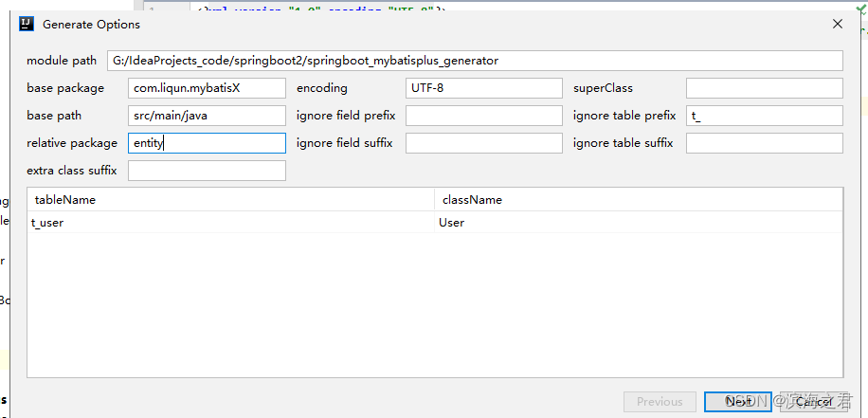
Task: Click the base path field
Action: click(x=207, y=116)
